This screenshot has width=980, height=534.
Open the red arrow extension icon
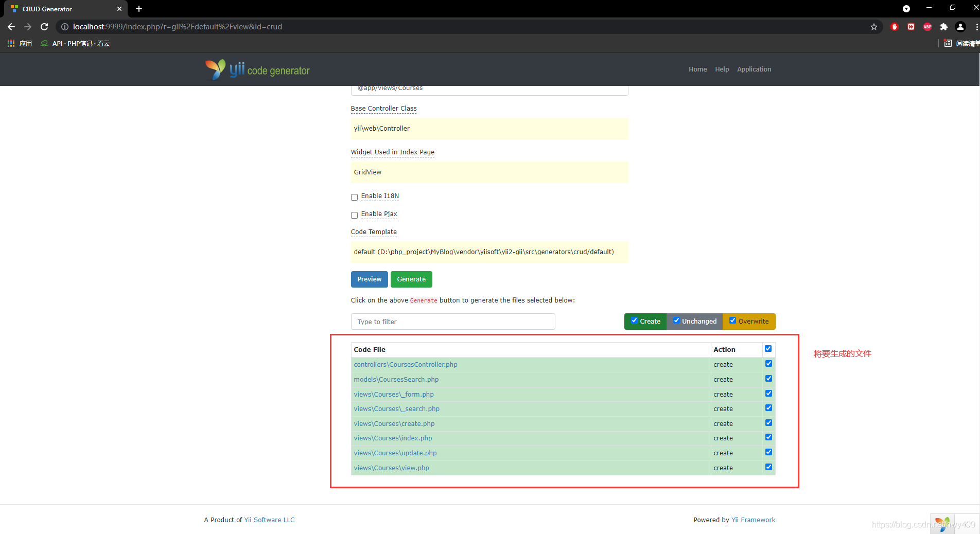[911, 27]
